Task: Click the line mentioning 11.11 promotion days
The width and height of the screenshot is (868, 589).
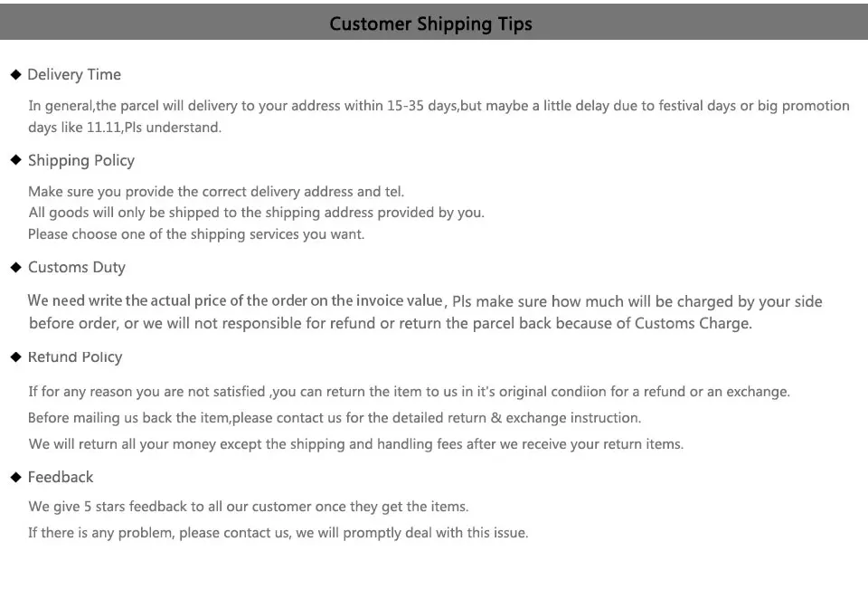Action: tap(125, 128)
